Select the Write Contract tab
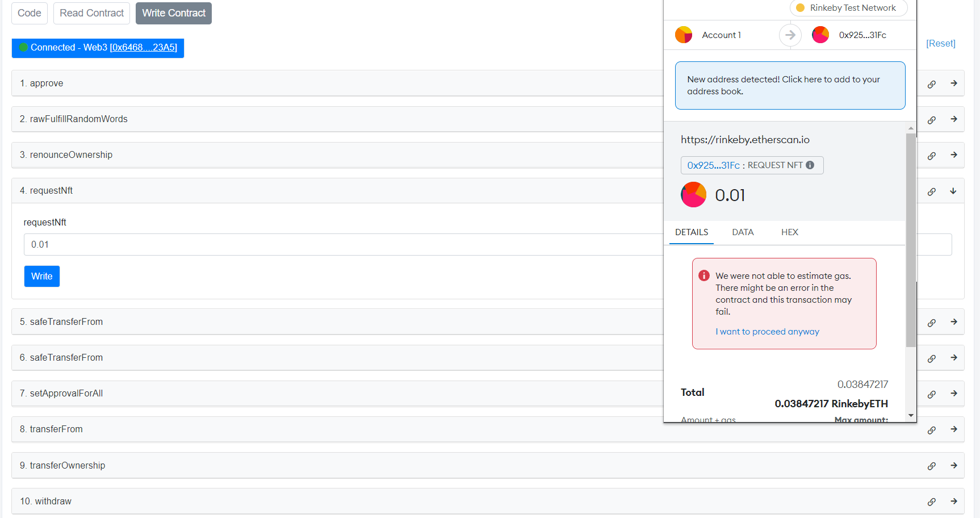 coord(174,13)
